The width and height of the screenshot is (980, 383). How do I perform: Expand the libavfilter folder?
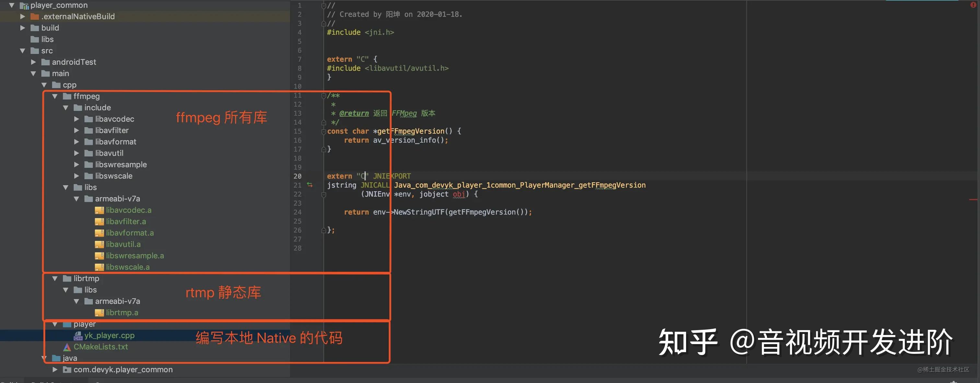point(76,131)
